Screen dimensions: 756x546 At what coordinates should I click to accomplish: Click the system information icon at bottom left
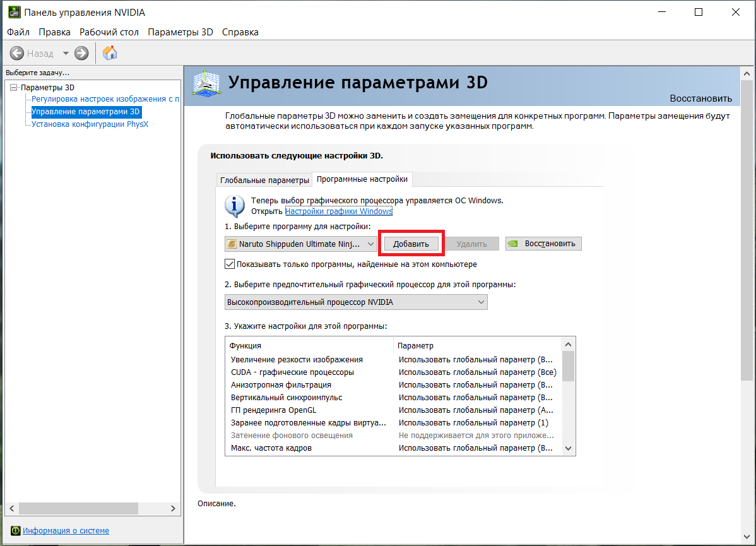[15, 531]
